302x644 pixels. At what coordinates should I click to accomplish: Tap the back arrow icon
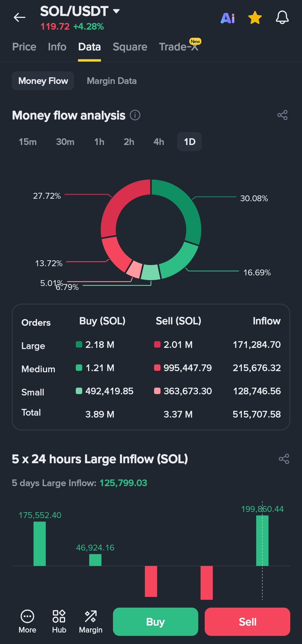(20, 17)
